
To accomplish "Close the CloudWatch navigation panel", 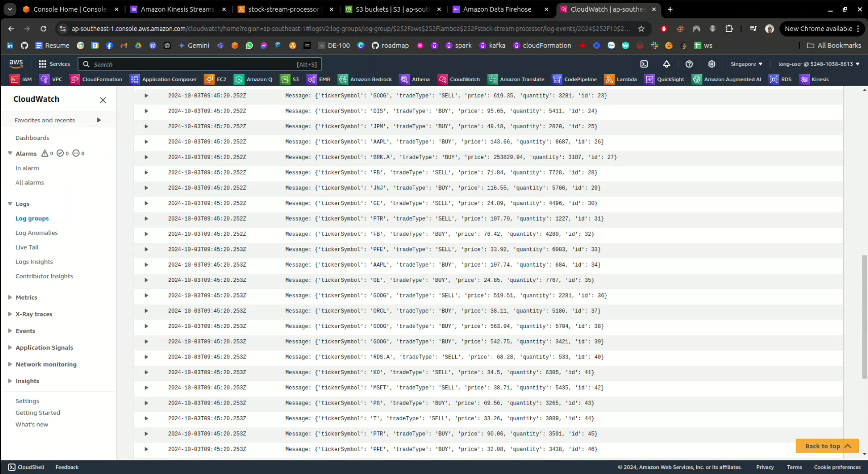I will (103, 100).
